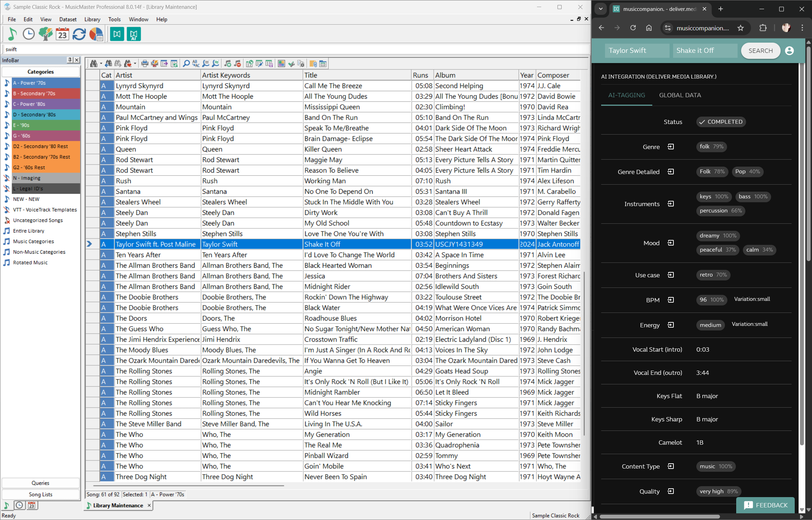Select the Pinball Wizard song row
Image resolution: width=812 pixels, height=520 pixels.
(333, 456)
